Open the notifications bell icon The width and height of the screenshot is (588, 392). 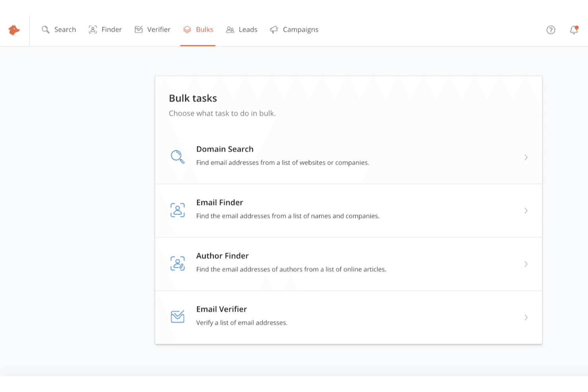coord(574,30)
